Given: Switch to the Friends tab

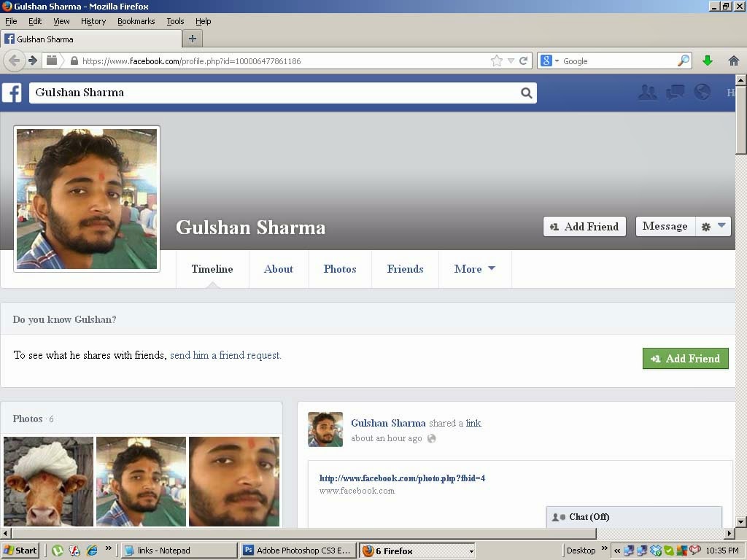Looking at the screenshot, I should [405, 269].
